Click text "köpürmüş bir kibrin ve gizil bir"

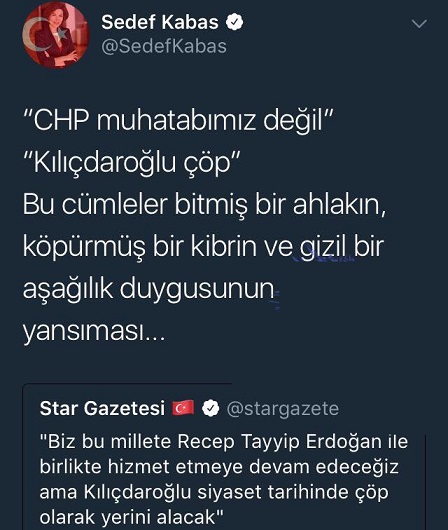(203, 247)
